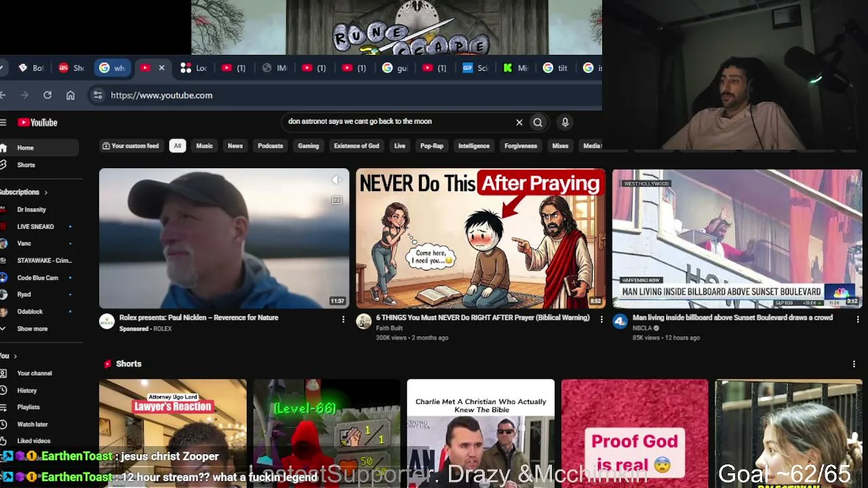Open the Charlie Met A Christian short

point(481,433)
